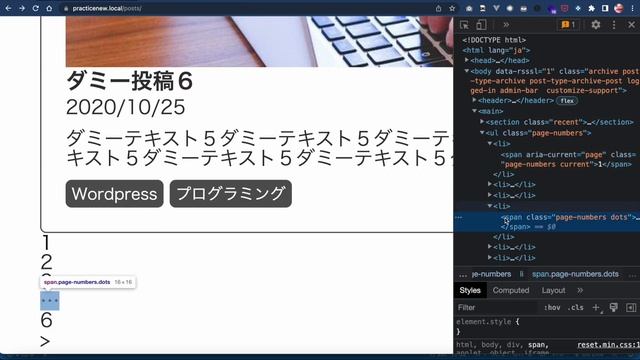Go to next page with > arrow
640x360 pixels.
pyautogui.click(x=45, y=341)
